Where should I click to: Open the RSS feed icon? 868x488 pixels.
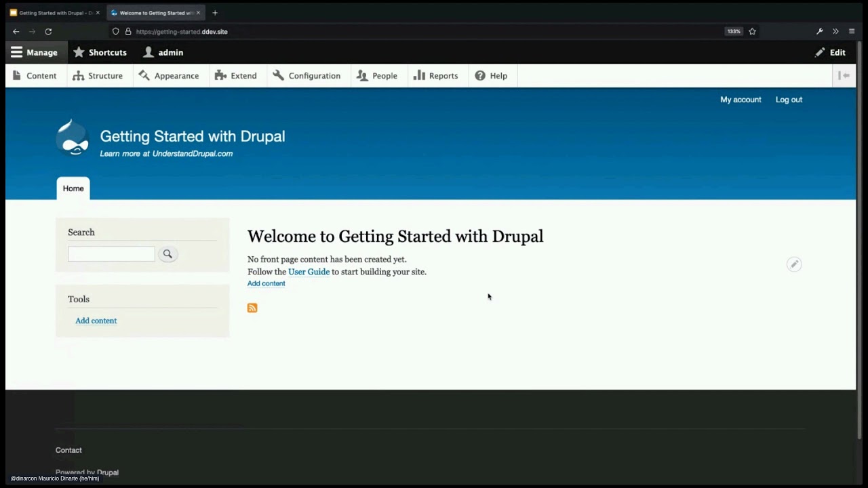[x=252, y=308]
